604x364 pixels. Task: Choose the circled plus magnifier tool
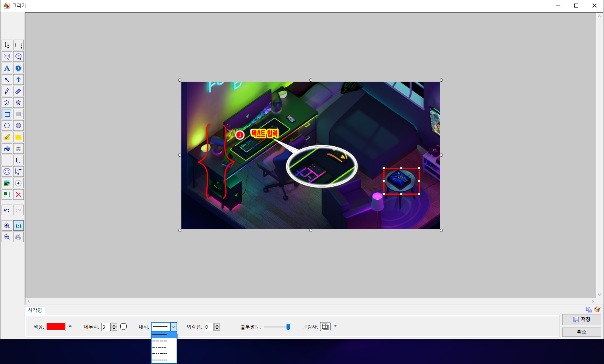click(18, 183)
